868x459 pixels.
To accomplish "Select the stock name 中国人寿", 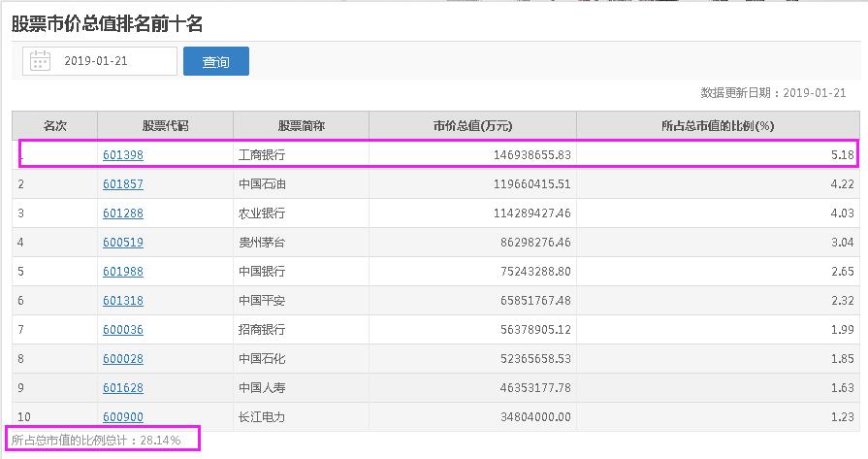I will (x=262, y=388).
